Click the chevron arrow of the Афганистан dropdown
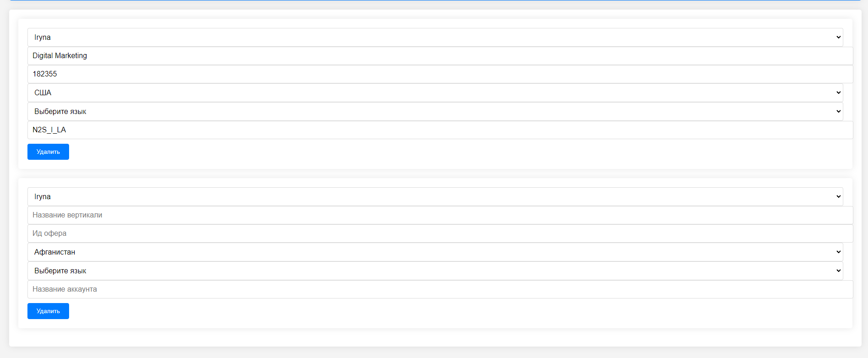This screenshot has height=358, width=868. point(838,252)
